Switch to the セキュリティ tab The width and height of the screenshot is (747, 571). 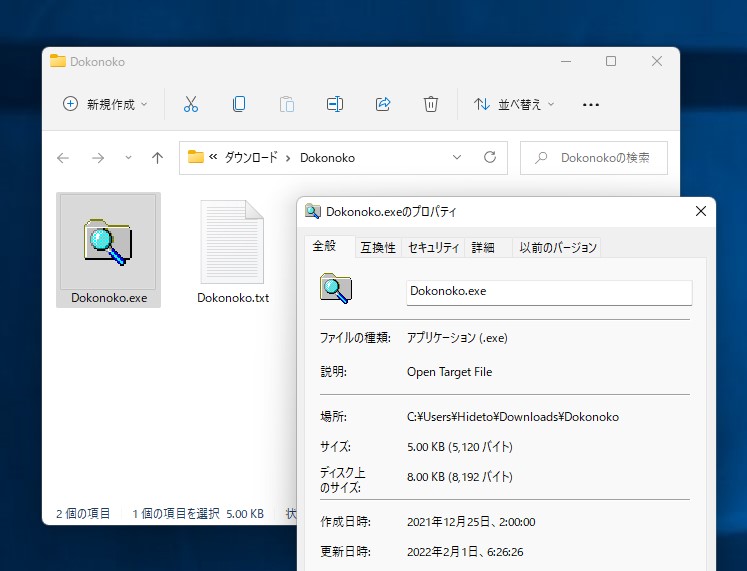point(434,248)
